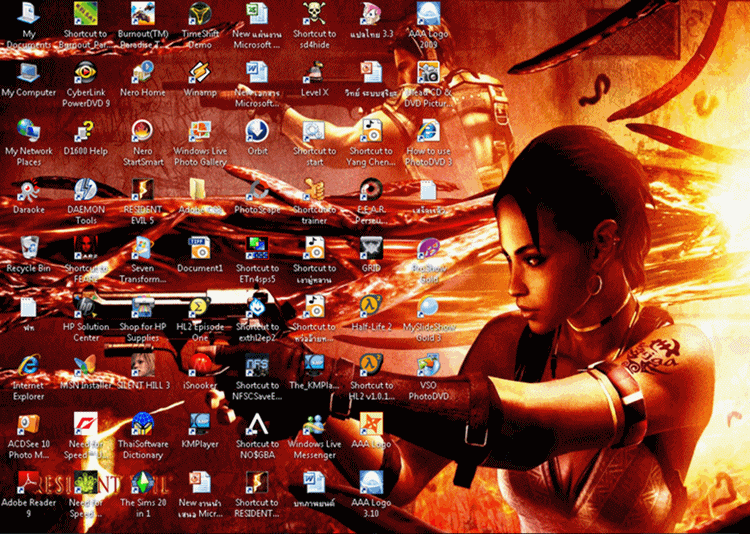
Task: Select the AAA Logo 3.10 icon
Action: [x=372, y=482]
